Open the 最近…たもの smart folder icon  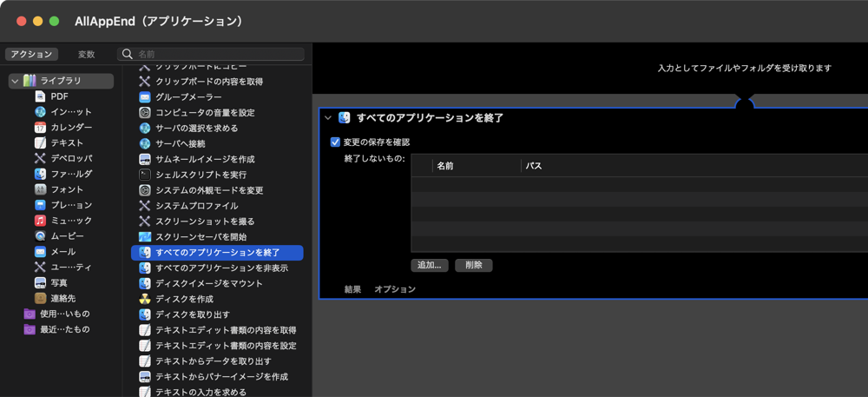coord(30,329)
